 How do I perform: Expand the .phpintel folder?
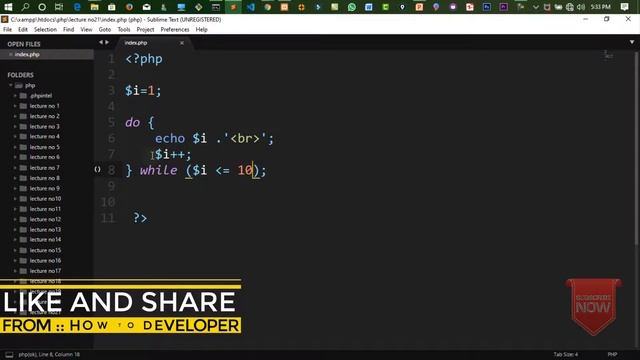(15, 96)
